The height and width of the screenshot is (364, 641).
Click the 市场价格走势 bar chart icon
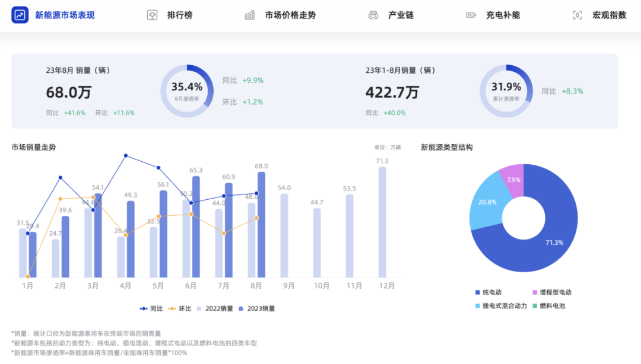[x=250, y=15]
